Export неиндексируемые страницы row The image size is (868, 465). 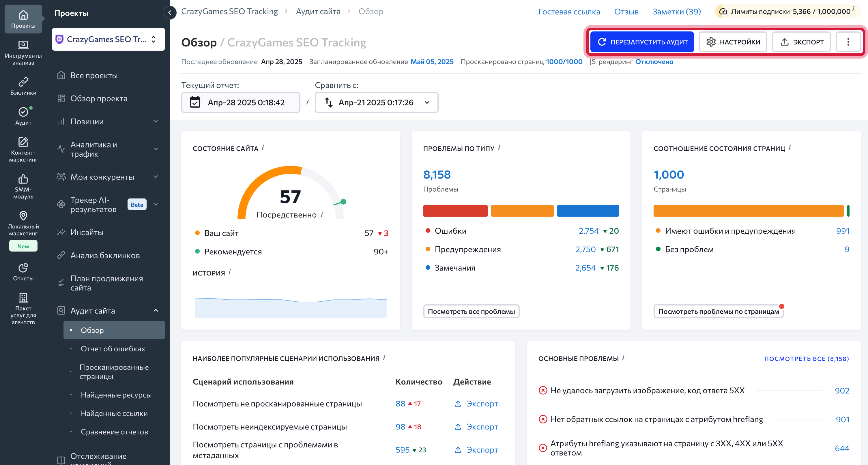(x=476, y=426)
